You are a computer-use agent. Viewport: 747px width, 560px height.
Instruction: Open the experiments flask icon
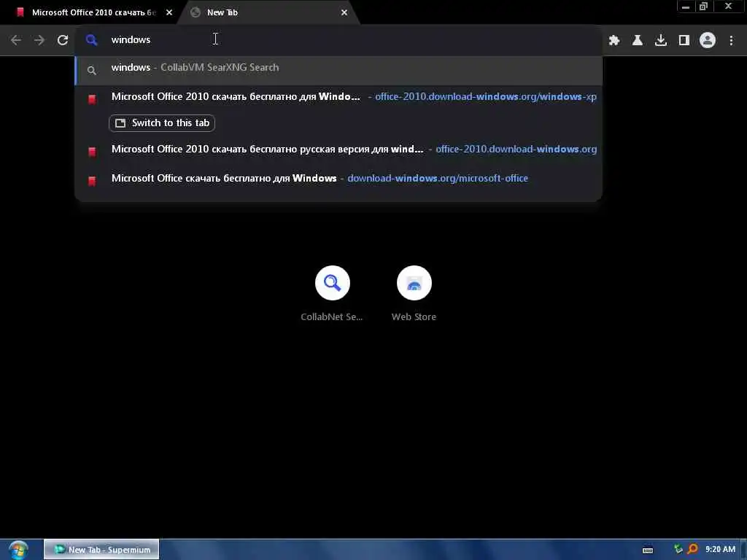[638, 41]
